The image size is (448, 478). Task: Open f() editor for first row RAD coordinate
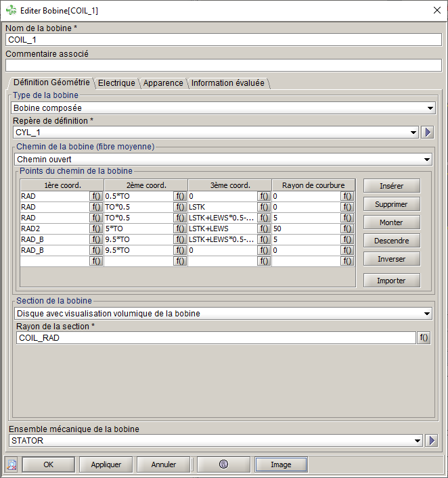[96, 196]
